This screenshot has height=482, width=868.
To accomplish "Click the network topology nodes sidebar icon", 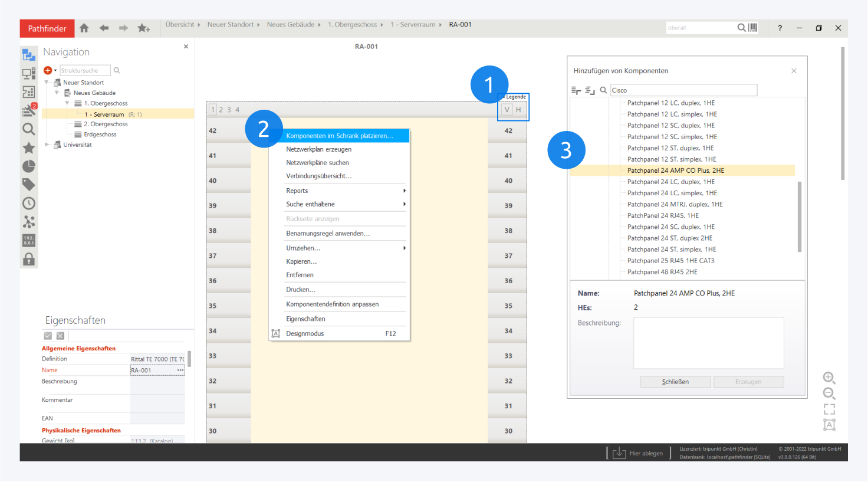I will [28, 222].
